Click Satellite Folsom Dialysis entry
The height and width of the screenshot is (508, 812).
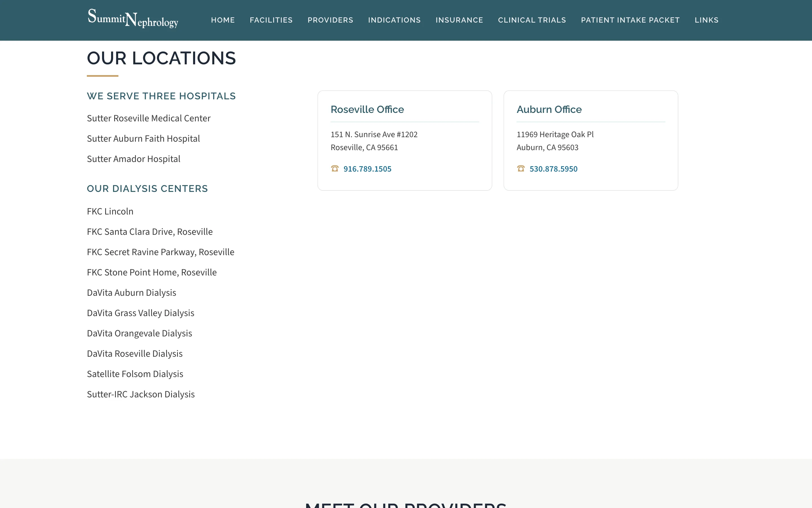135,374
